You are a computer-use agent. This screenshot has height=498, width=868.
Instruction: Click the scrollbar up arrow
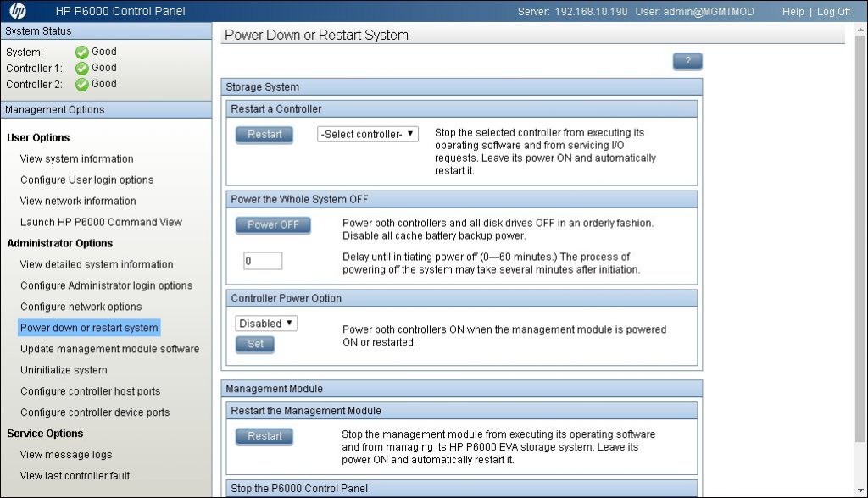tap(861, 30)
